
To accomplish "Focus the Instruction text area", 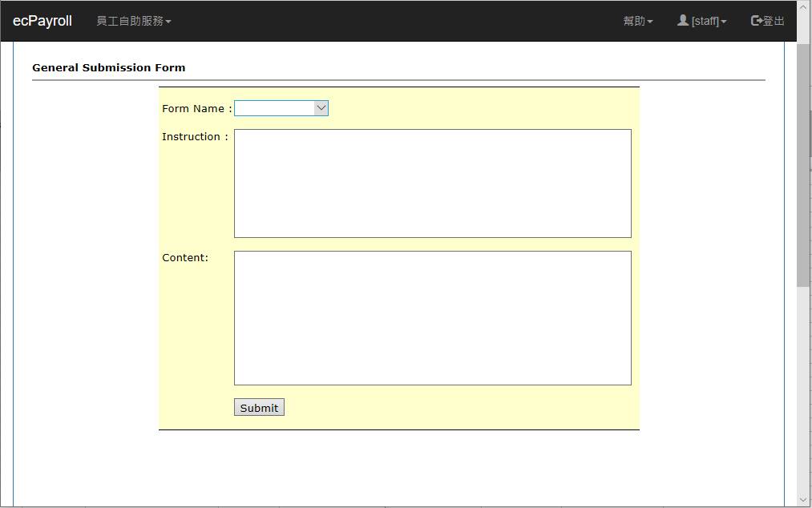I will click(x=432, y=183).
